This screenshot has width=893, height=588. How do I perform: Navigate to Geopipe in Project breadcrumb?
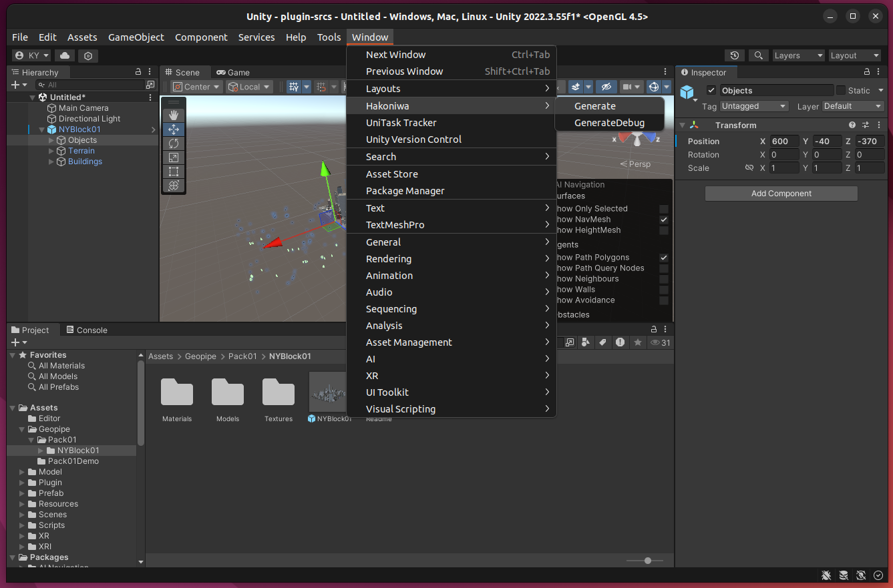coord(200,356)
